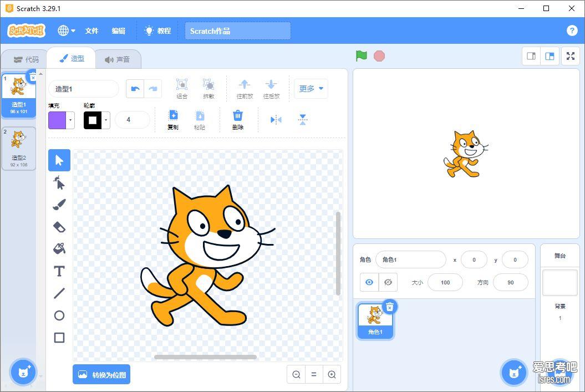Image resolution: width=585 pixels, height=392 pixels.
Task: Click the Choose a Sprite cat button
Action: pos(514,372)
